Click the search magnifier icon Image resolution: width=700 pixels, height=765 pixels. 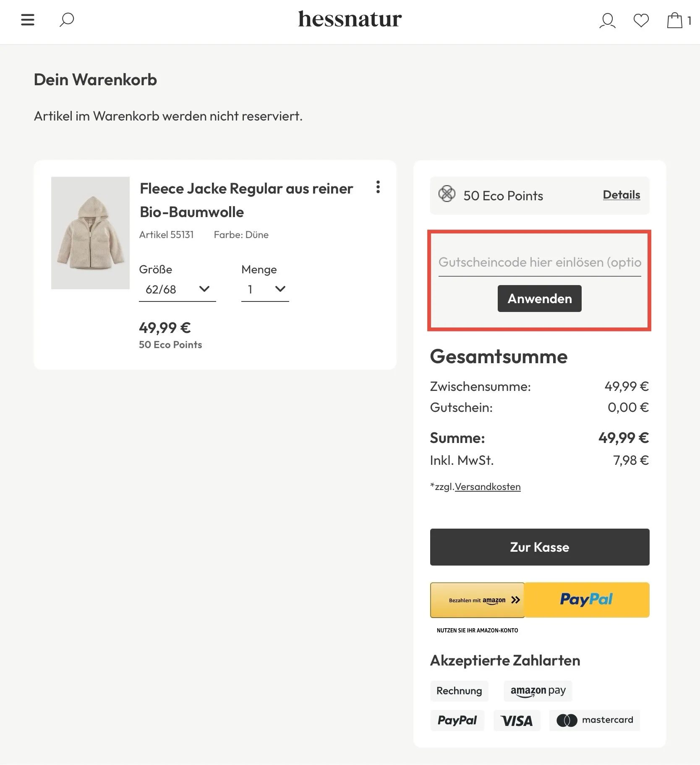point(66,20)
